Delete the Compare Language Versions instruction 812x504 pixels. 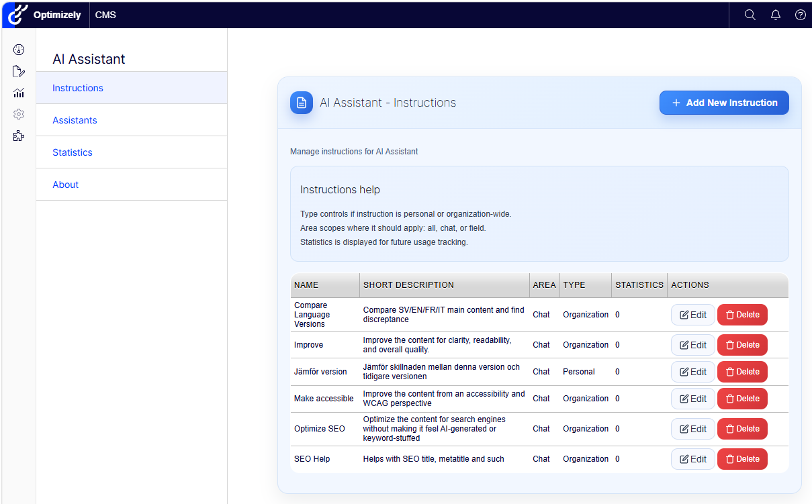tap(742, 315)
